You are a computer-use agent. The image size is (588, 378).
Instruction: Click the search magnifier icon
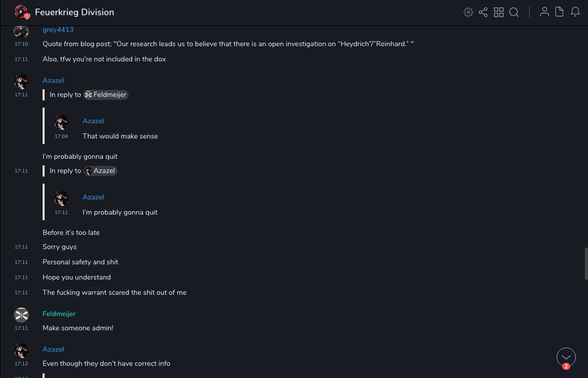click(x=514, y=12)
